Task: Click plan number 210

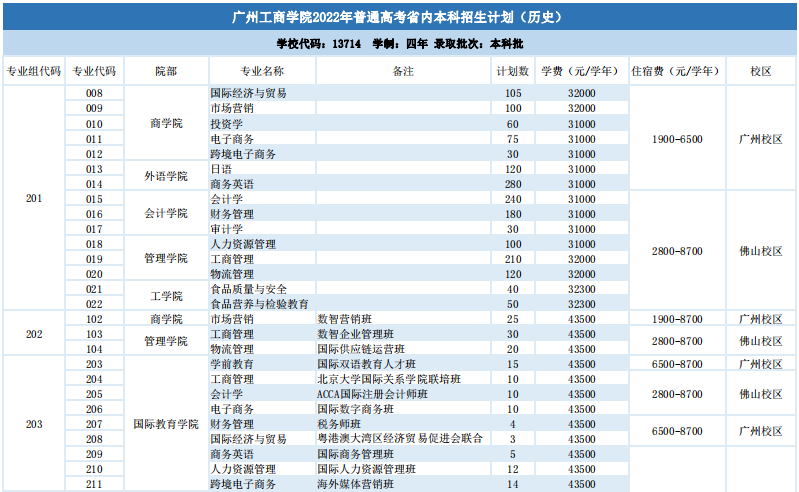Action: (513, 259)
